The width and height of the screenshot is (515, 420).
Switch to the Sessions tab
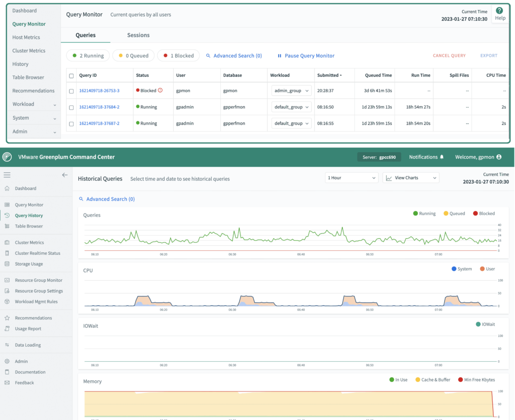pos(138,35)
